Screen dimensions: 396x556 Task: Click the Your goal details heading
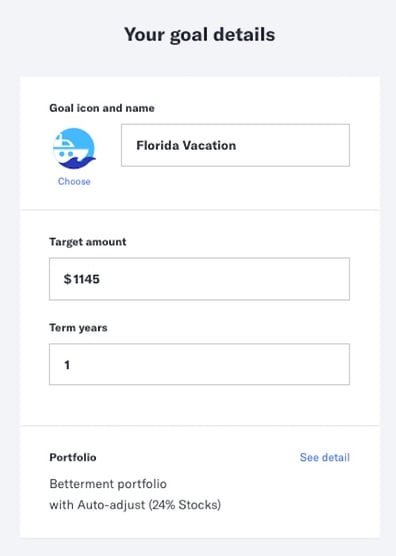coord(200,35)
